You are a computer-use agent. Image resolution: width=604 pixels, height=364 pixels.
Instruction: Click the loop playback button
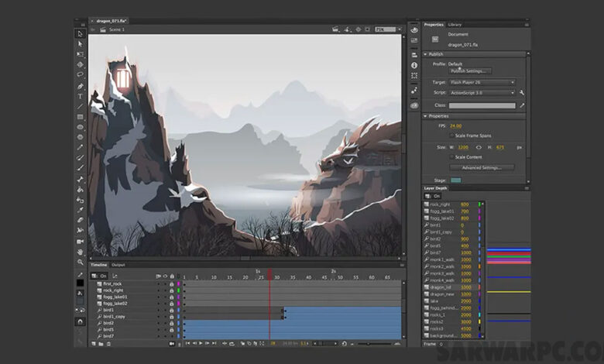click(232, 344)
